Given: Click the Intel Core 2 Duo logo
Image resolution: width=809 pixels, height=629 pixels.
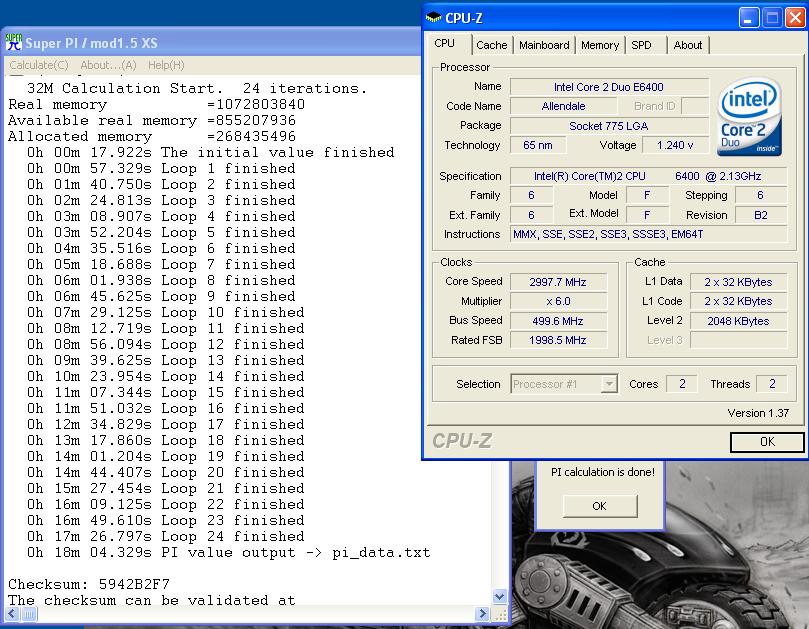Looking at the screenshot, I should click(749, 117).
